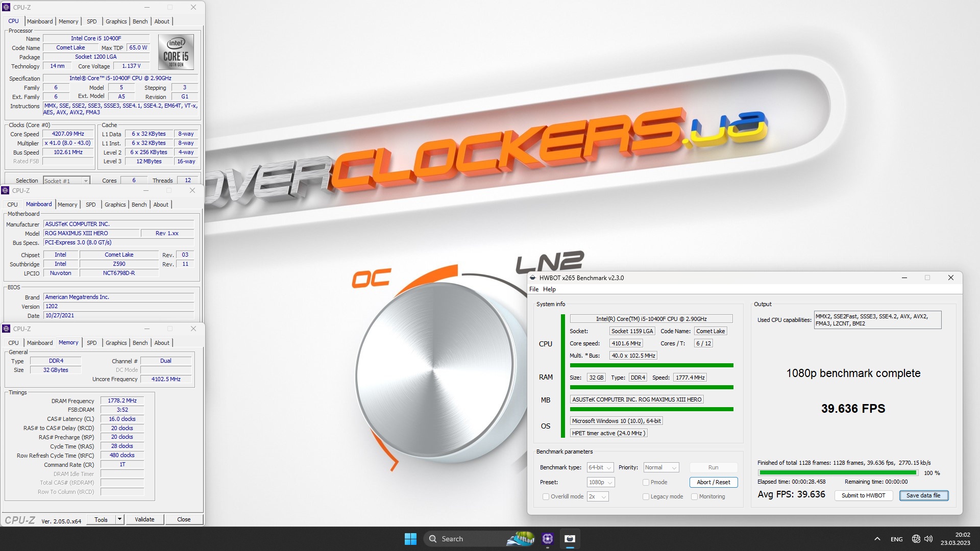Viewport: 980px width, 551px height.
Task: Click the HWBOT x265 title bar app icon
Action: click(x=533, y=278)
